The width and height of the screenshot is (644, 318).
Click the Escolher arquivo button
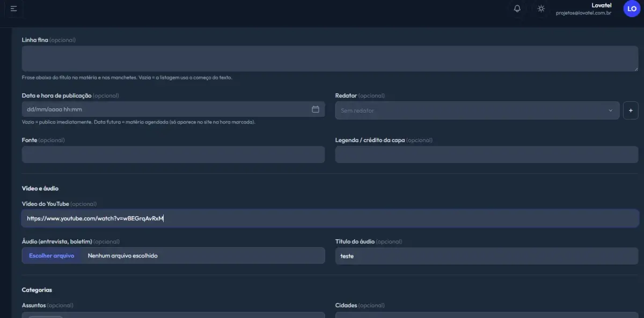tap(52, 256)
